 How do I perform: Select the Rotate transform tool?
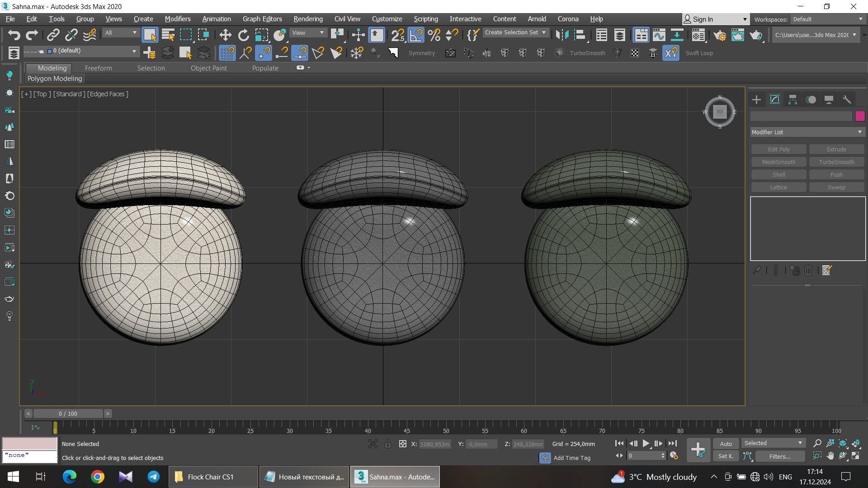(243, 35)
